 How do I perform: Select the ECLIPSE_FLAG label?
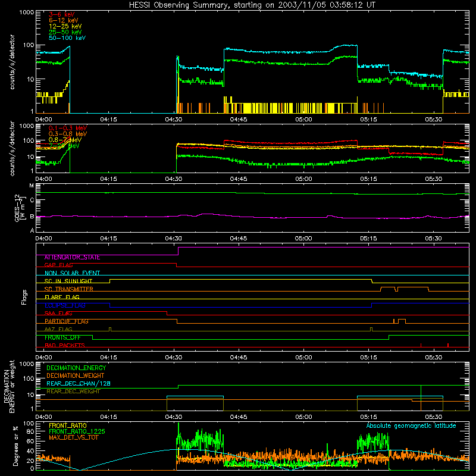65,305
